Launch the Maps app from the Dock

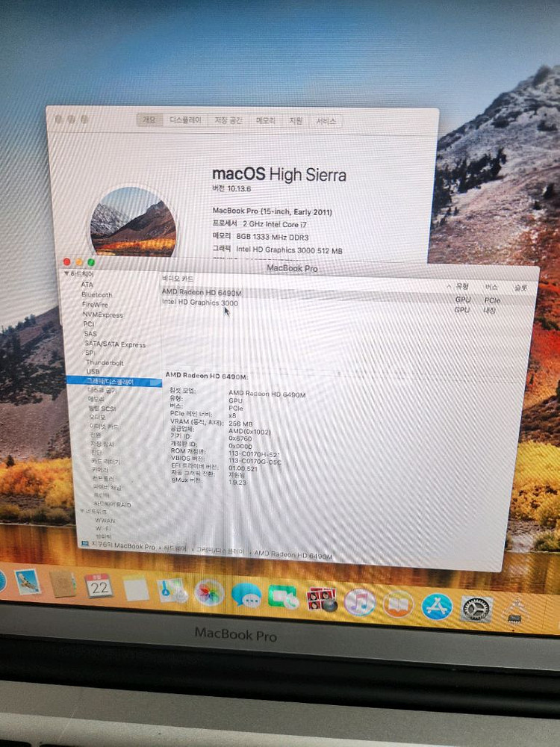pos(172,591)
